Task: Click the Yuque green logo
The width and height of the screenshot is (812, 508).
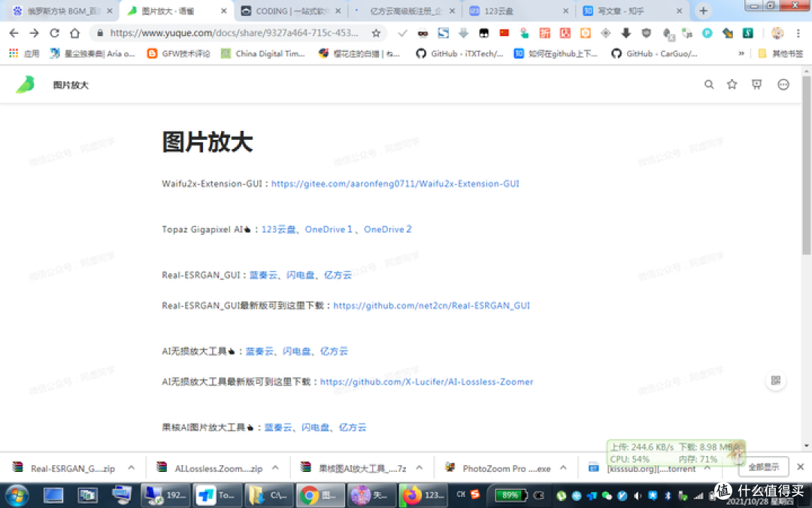Action: [24, 84]
